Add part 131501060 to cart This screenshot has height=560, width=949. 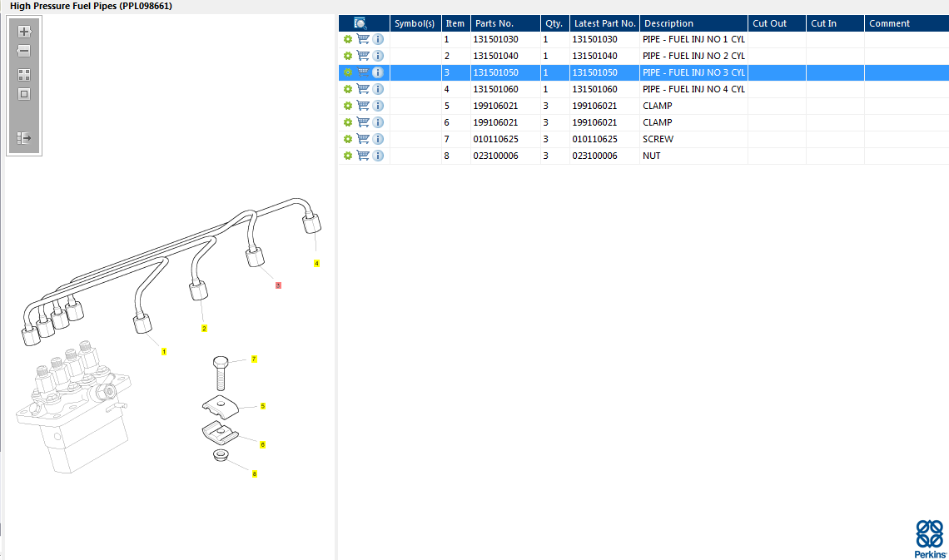coord(363,89)
